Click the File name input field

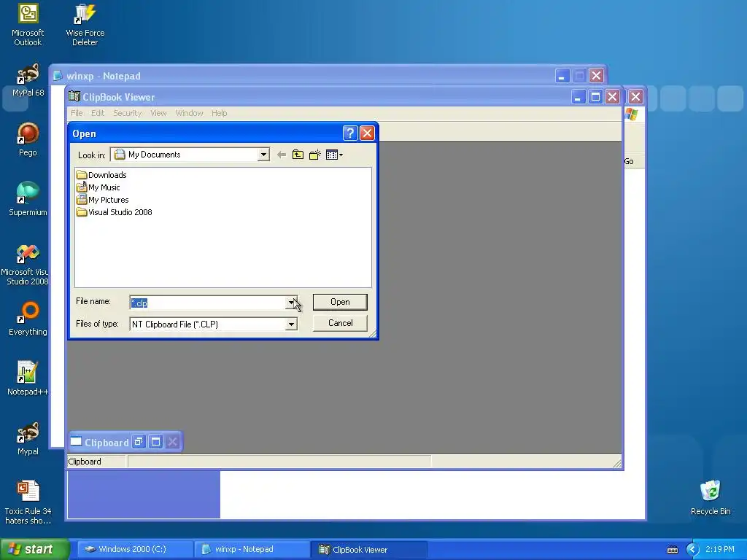coord(208,303)
